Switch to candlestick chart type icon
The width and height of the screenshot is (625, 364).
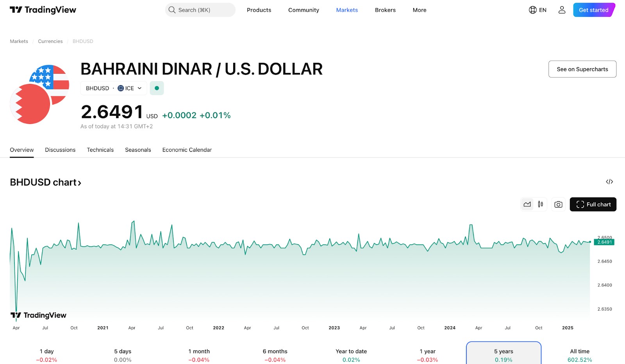pyautogui.click(x=540, y=204)
